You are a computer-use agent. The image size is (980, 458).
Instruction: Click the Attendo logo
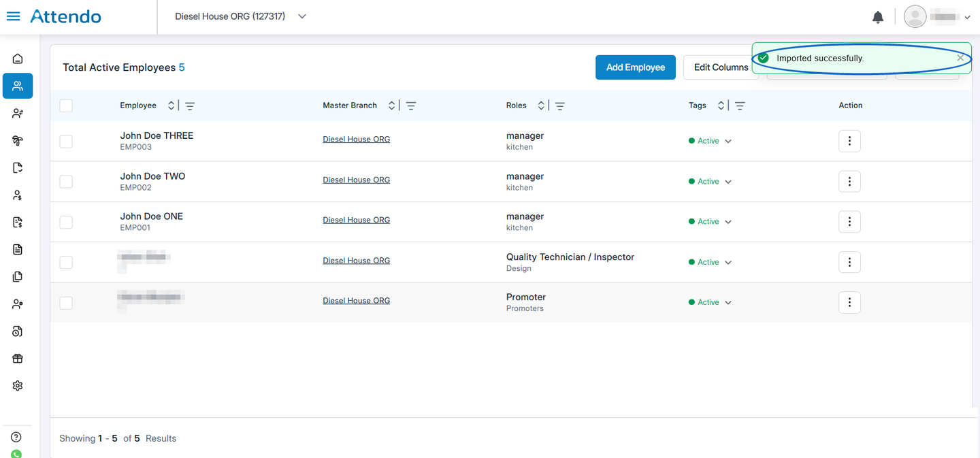pos(66,16)
